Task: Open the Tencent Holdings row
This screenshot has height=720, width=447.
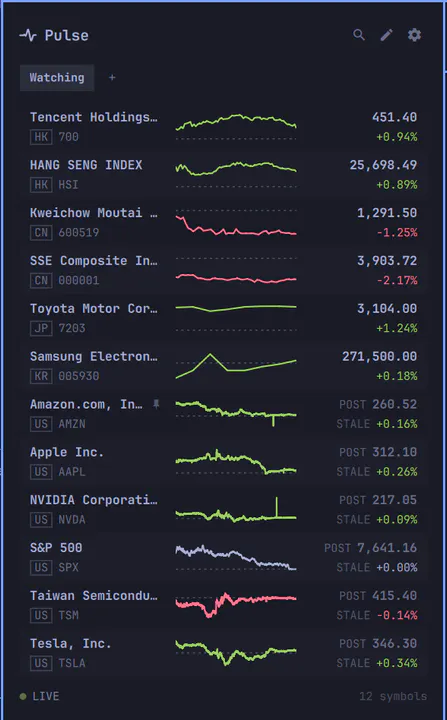Action: [x=223, y=127]
